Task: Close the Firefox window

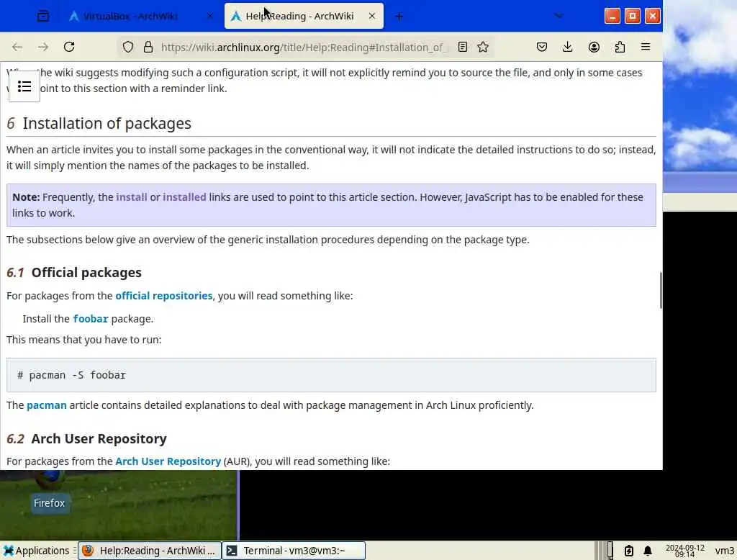Action: click(x=652, y=16)
